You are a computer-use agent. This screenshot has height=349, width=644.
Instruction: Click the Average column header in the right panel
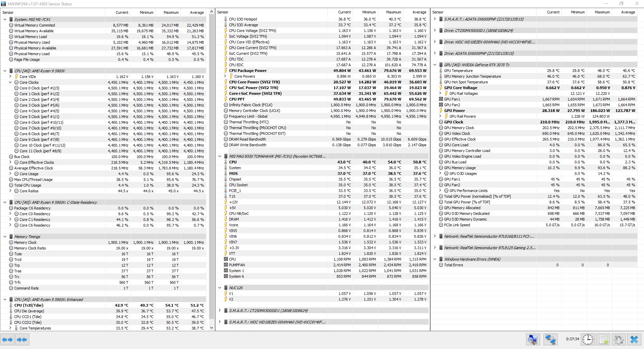point(625,12)
